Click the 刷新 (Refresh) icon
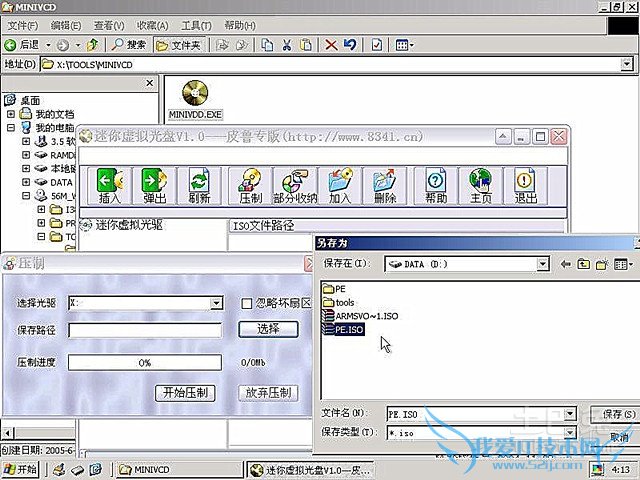 [199, 186]
